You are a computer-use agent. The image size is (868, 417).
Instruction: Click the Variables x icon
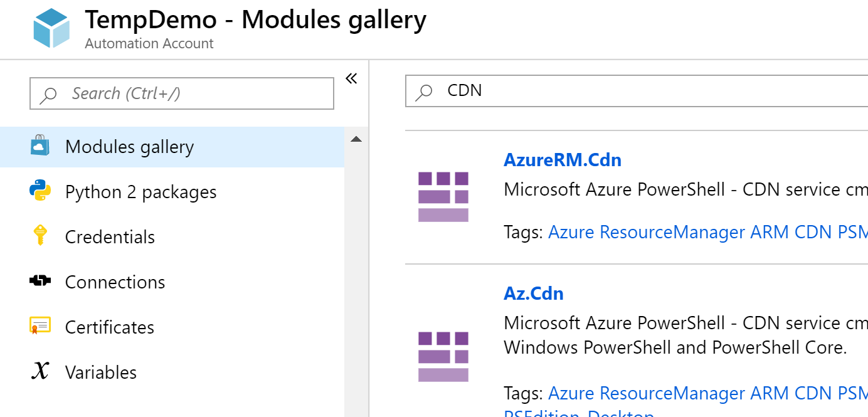tap(40, 371)
